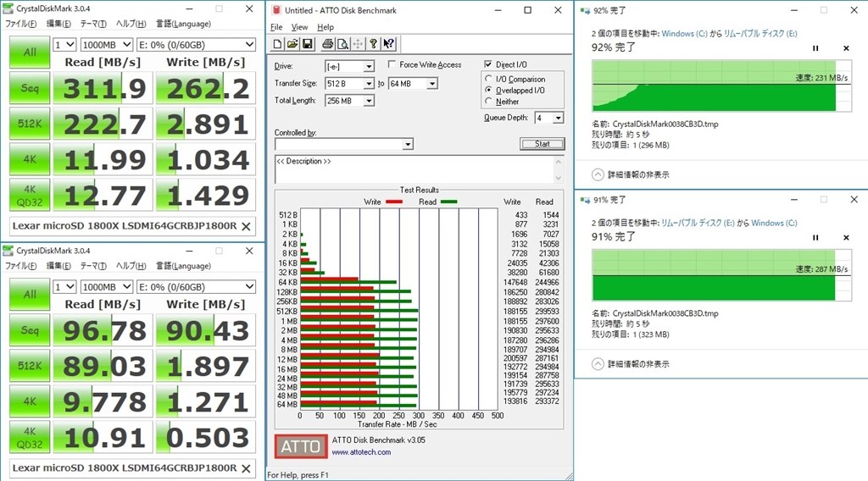Open the Queue Depth dropdown
The image size is (868, 481).
click(x=558, y=118)
